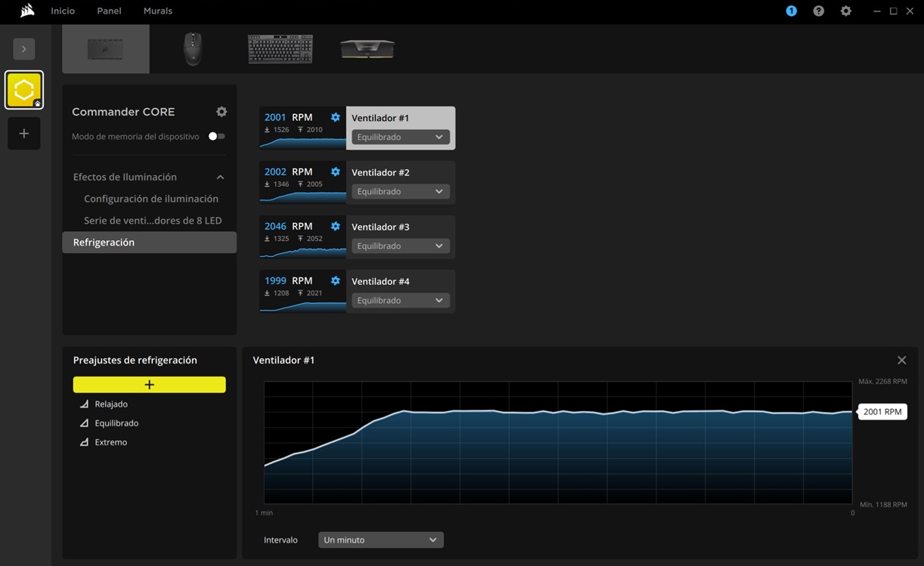The height and width of the screenshot is (566, 924).
Task: Select the Extremo cooling preset
Action: click(110, 443)
